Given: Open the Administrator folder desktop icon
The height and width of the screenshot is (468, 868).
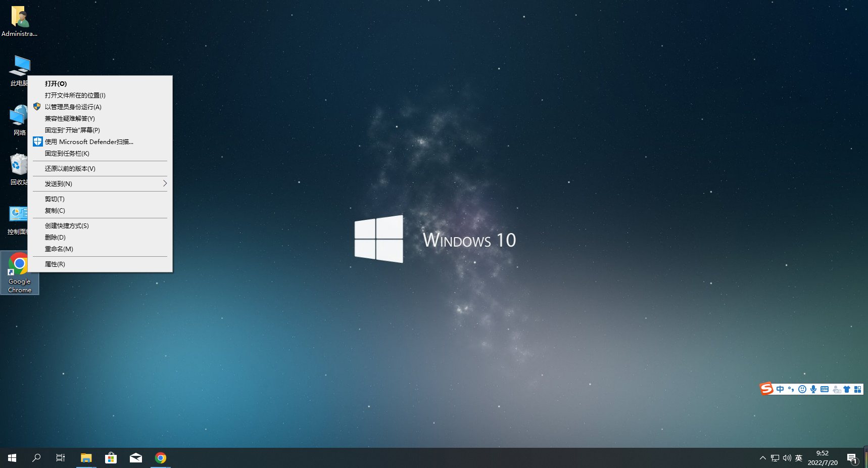Looking at the screenshot, I should (19, 21).
